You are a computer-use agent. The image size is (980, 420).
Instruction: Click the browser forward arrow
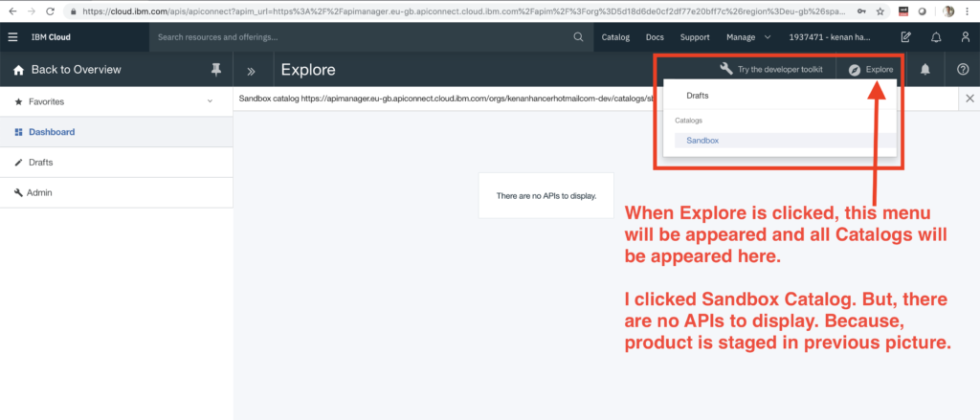[x=32, y=11]
